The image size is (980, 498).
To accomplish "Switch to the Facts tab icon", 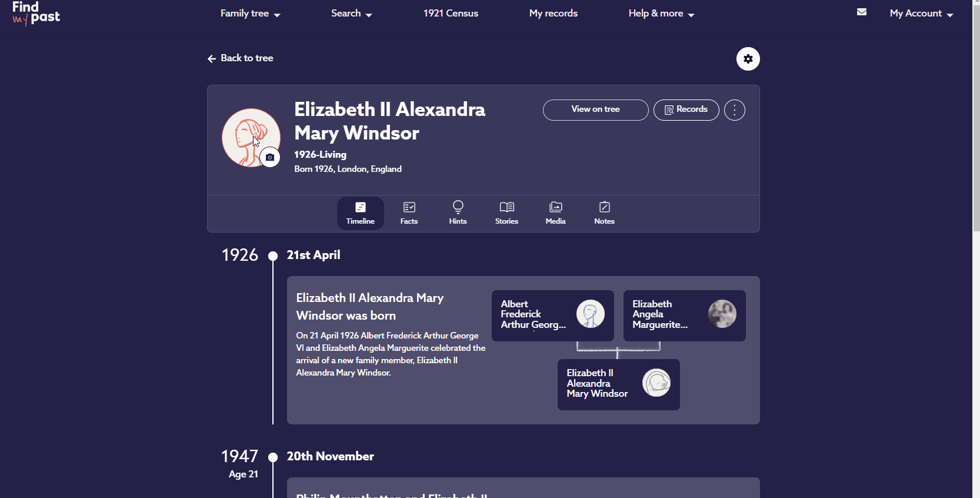I will (409, 212).
